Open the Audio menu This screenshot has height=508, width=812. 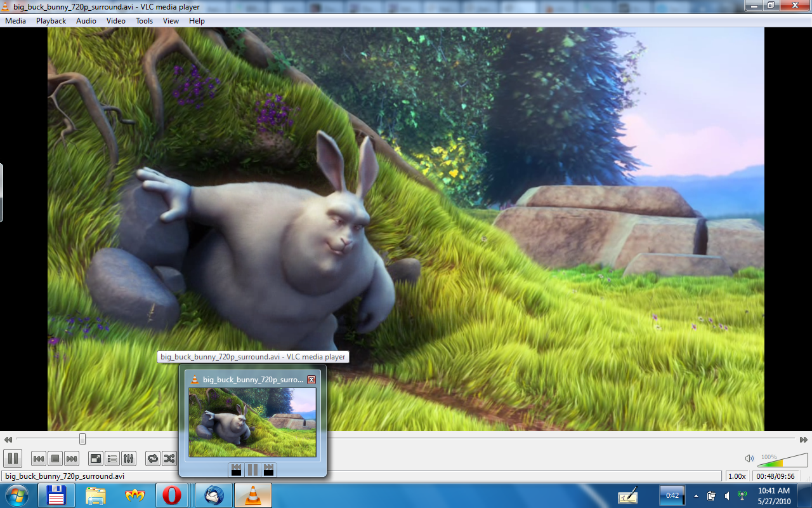click(x=85, y=20)
